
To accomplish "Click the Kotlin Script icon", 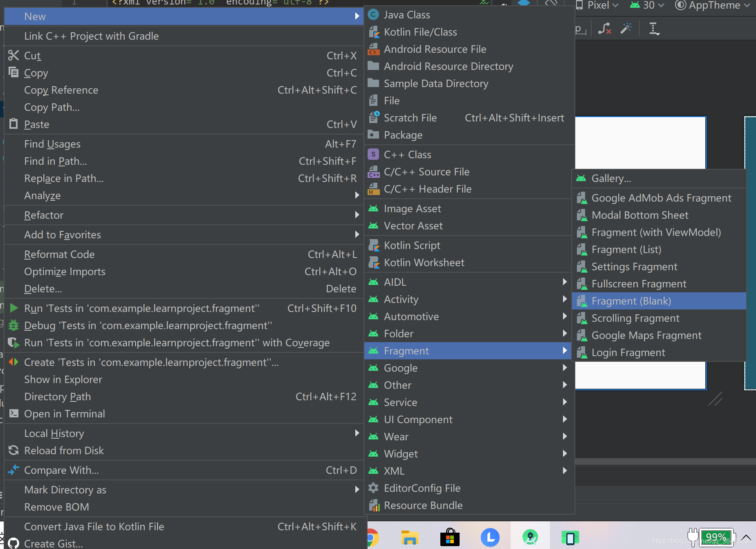I will [373, 245].
